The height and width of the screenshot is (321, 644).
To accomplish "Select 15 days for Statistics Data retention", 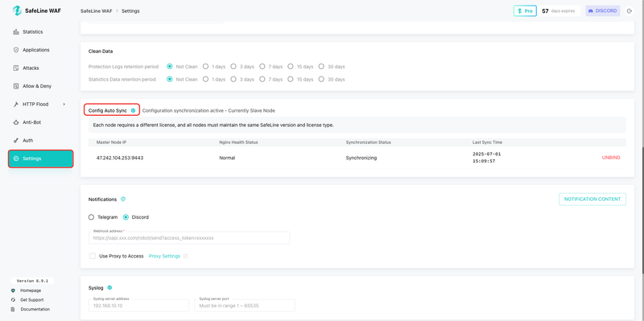I will [291, 79].
